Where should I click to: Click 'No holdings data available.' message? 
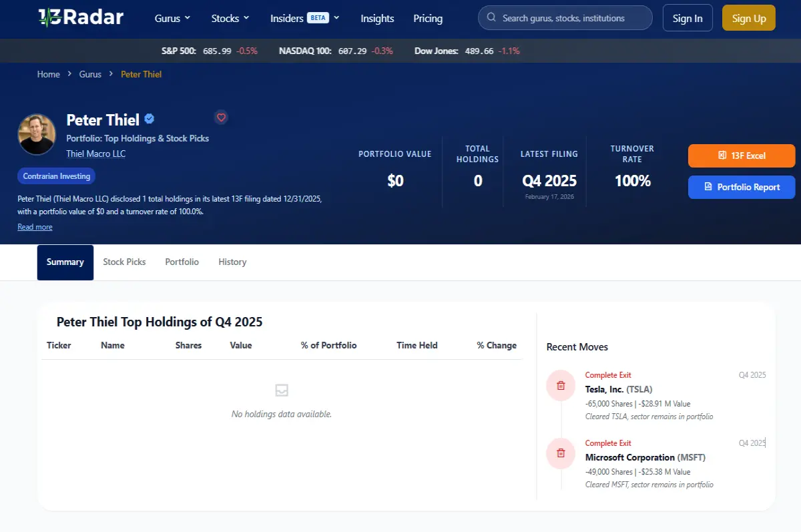pos(282,414)
